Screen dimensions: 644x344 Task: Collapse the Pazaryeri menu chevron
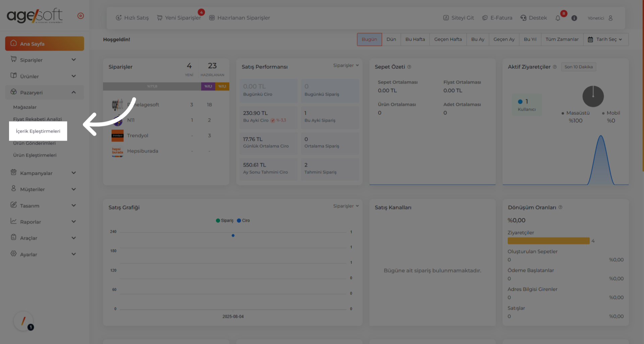coord(74,92)
